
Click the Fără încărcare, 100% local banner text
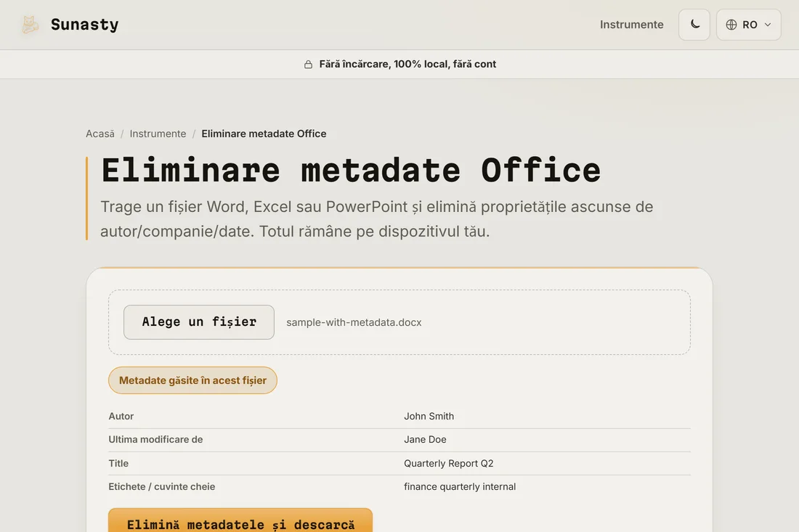coord(407,64)
